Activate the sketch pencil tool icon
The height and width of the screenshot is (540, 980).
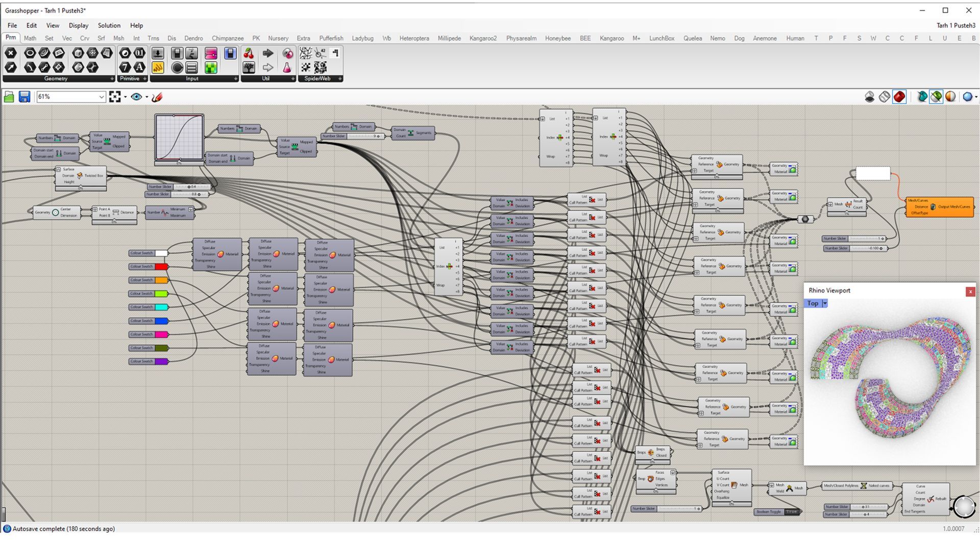pos(157,97)
